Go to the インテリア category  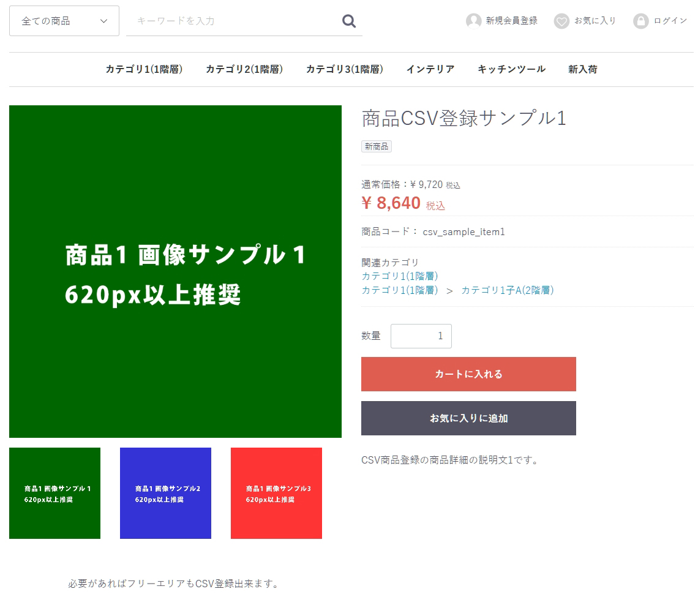tap(430, 69)
